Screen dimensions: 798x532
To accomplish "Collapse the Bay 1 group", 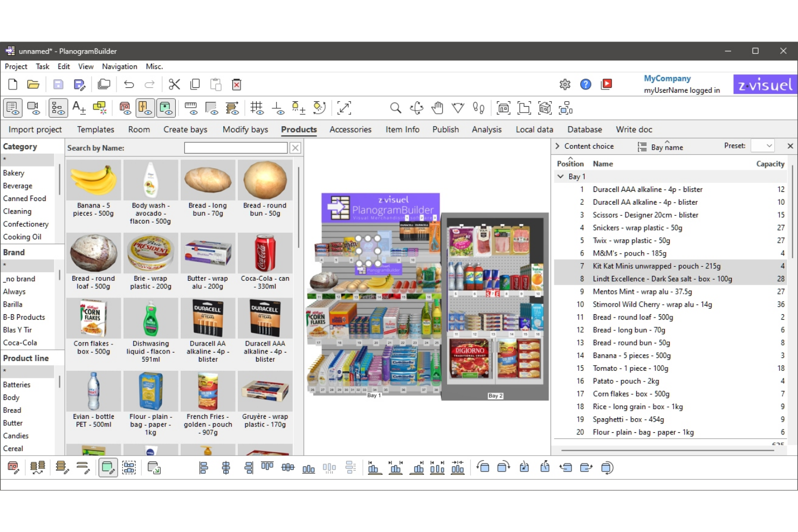I will (x=561, y=176).
